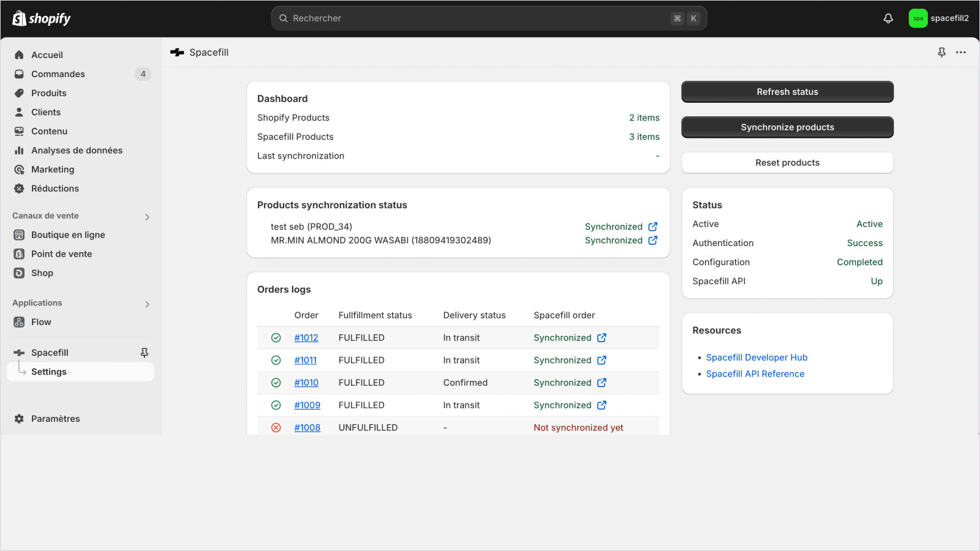Expand the Canaux de vente section
Image resolution: width=980 pixels, height=551 pixels.
click(x=146, y=216)
